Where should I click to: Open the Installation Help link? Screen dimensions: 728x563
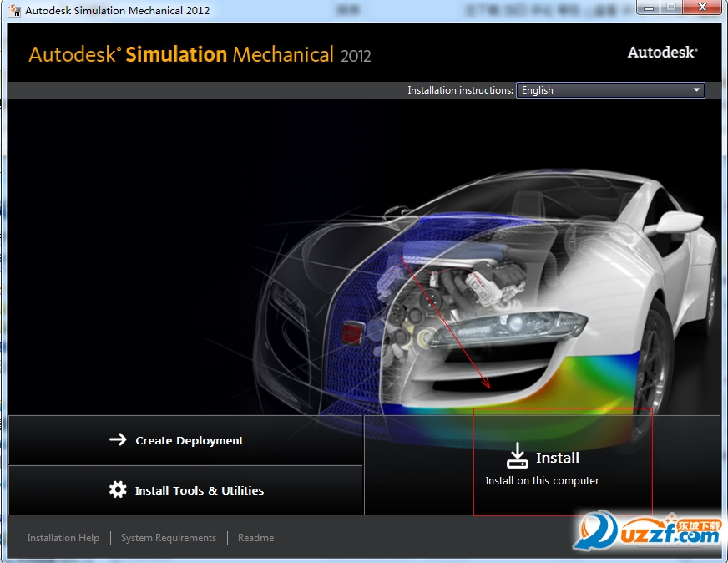pos(63,537)
